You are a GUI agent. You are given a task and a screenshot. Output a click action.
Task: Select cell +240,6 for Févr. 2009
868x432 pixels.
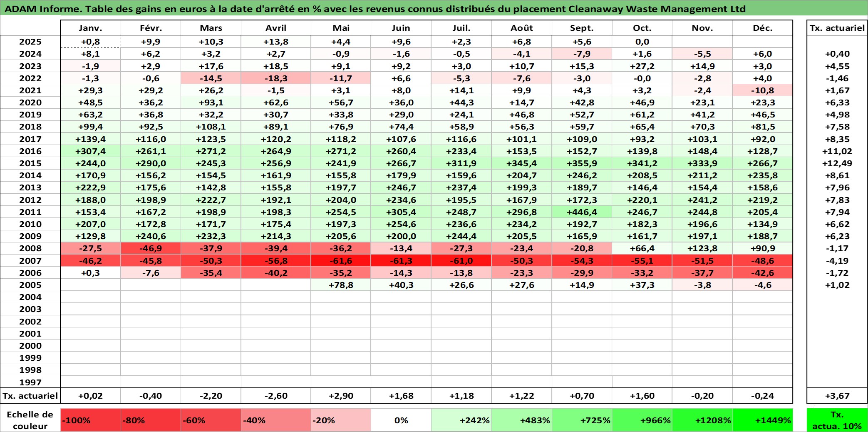pyautogui.click(x=151, y=236)
